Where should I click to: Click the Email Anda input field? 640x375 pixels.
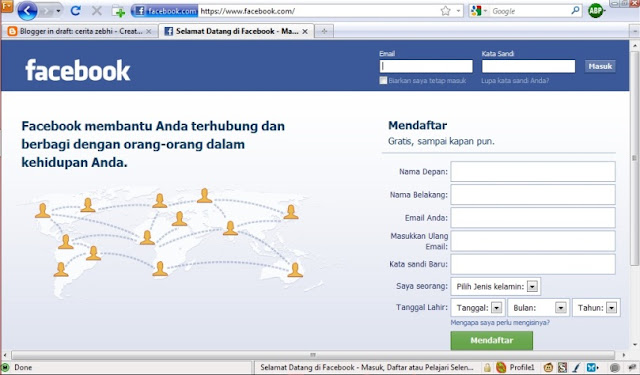(x=533, y=217)
